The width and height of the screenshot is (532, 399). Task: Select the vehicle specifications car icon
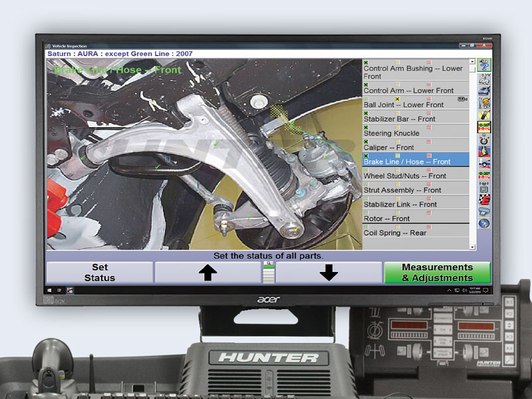(484, 91)
